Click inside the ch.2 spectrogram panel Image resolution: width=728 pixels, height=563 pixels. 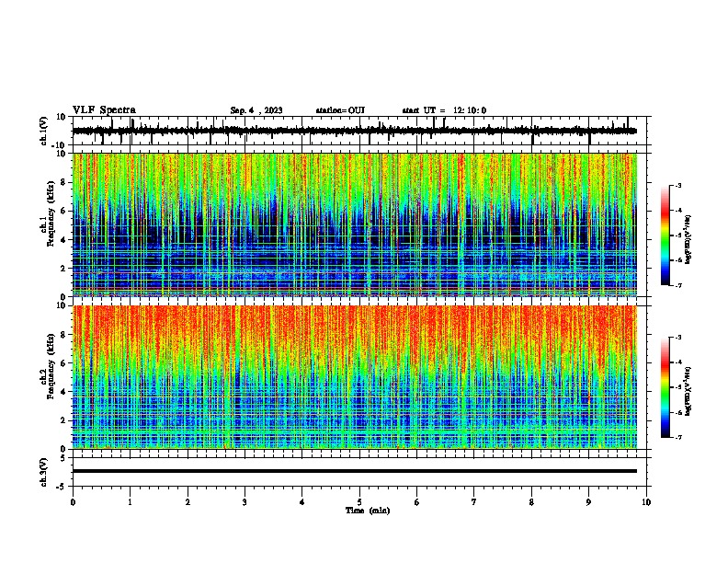[355, 377]
